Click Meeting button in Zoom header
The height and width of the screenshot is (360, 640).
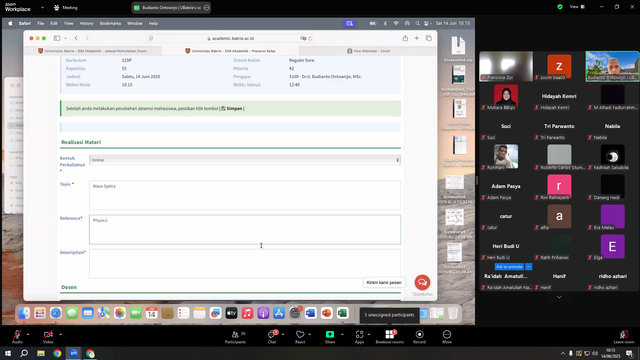66,7
